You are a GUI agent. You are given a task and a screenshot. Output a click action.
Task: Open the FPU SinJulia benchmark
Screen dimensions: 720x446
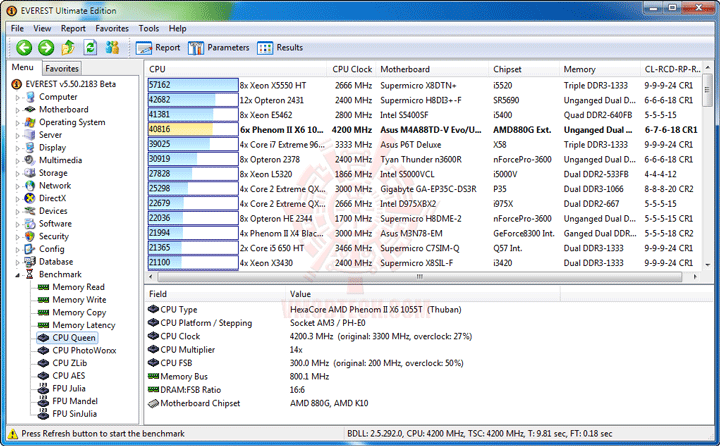(x=74, y=414)
